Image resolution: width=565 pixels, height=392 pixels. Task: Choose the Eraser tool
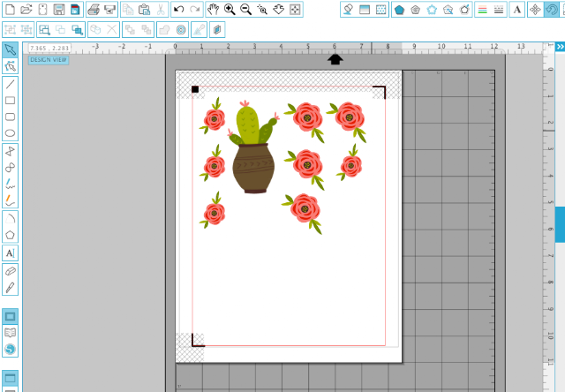point(10,271)
